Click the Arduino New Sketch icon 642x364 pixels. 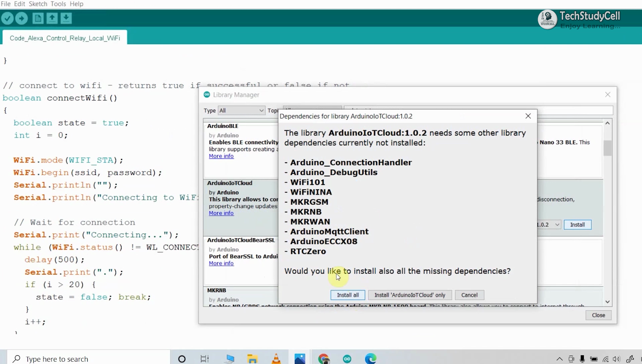[x=38, y=18]
